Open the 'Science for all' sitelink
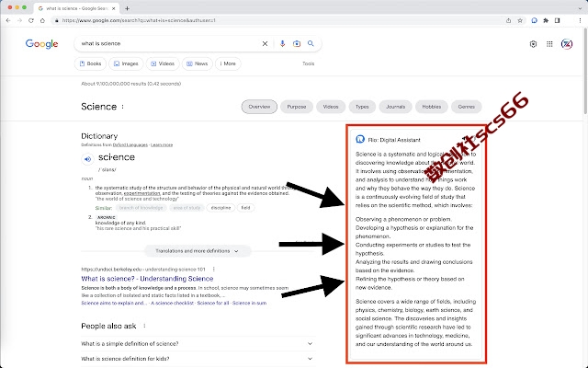588x368 pixels. click(213, 303)
